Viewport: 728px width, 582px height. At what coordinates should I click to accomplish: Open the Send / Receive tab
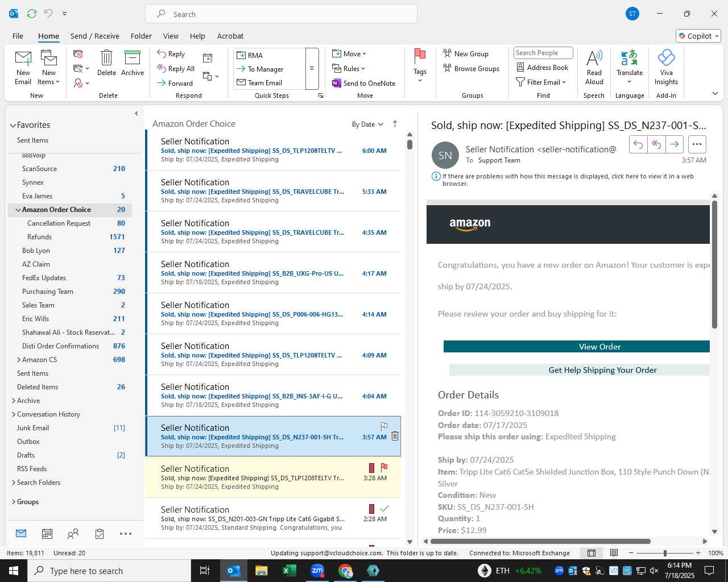coord(95,36)
